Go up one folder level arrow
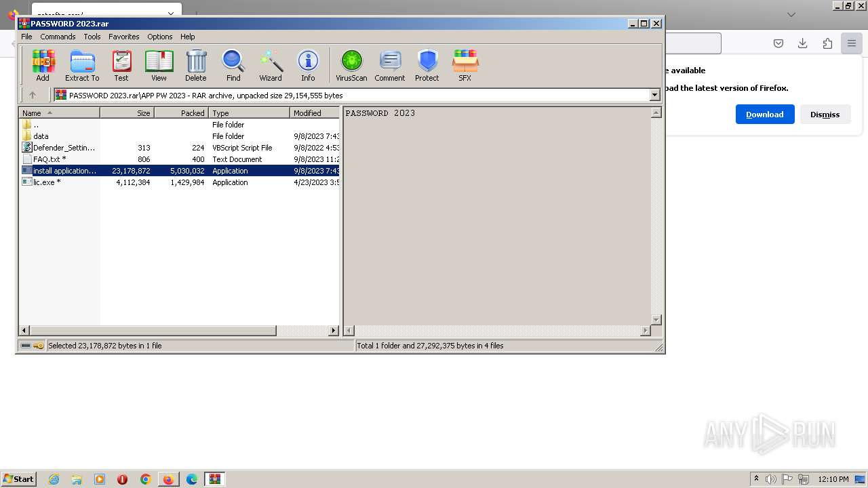The image size is (868, 488). click(32, 95)
